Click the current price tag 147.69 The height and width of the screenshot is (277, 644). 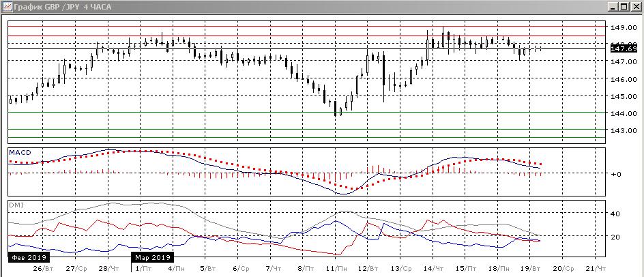[x=624, y=48]
